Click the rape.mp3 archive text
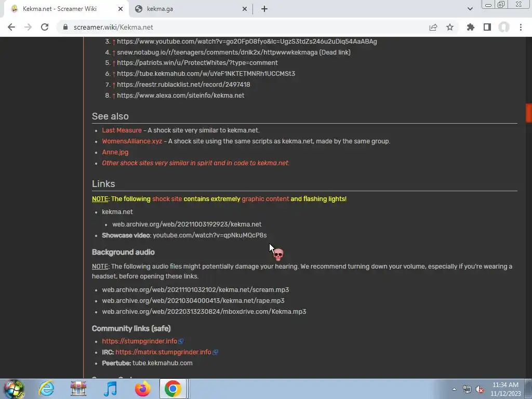This screenshot has width=532, height=399. click(x=193, y=301)
